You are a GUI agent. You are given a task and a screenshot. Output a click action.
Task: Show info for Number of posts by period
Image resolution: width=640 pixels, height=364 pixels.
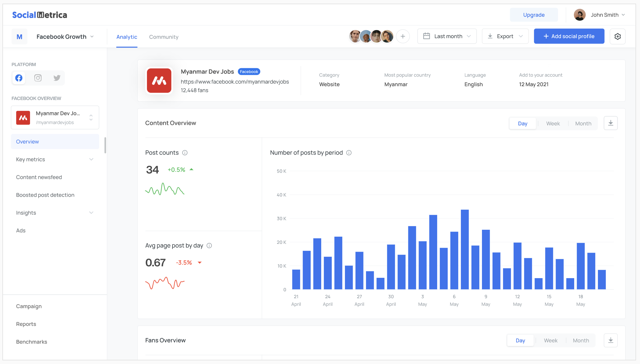click(x=349, y=153)
